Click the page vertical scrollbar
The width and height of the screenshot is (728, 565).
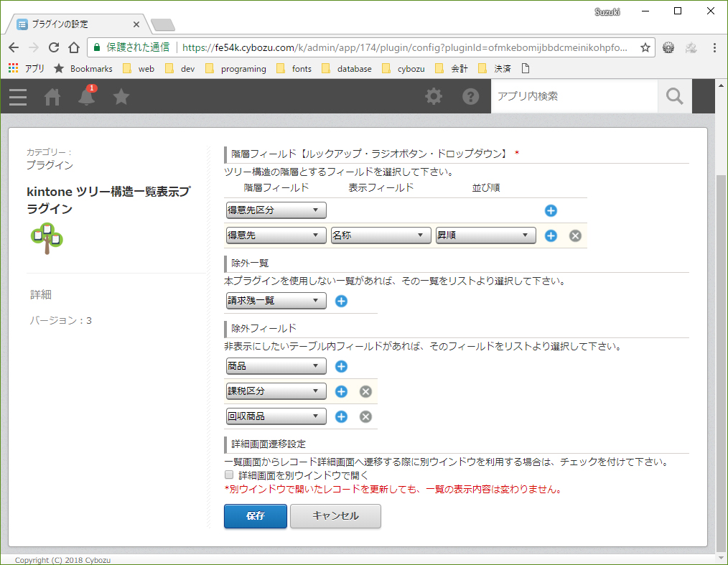tap(721, 362)
